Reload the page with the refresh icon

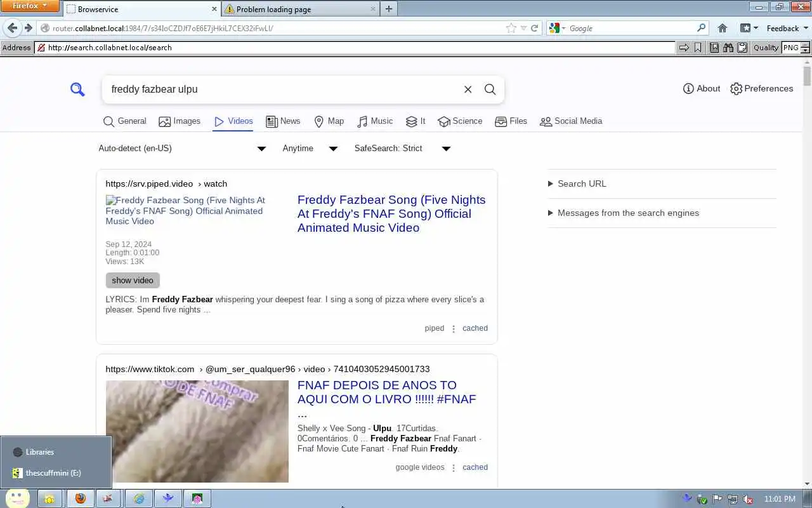coord(534,28)
